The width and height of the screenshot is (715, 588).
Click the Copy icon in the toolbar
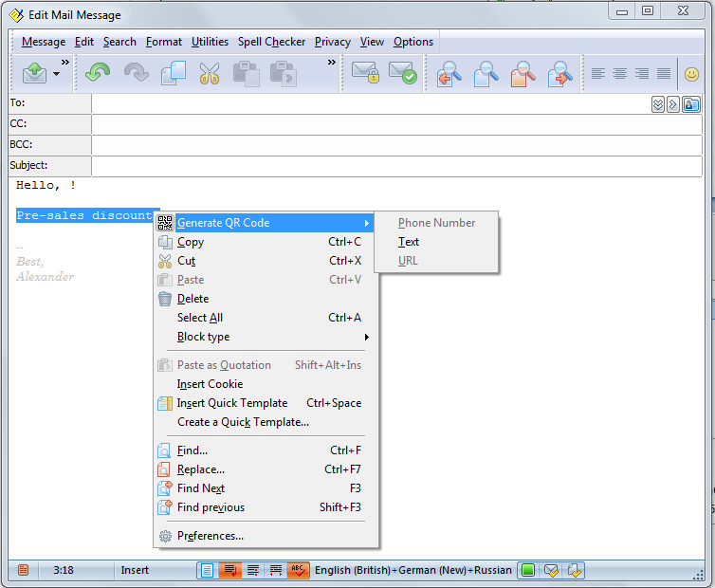click(x=173, y=74)
